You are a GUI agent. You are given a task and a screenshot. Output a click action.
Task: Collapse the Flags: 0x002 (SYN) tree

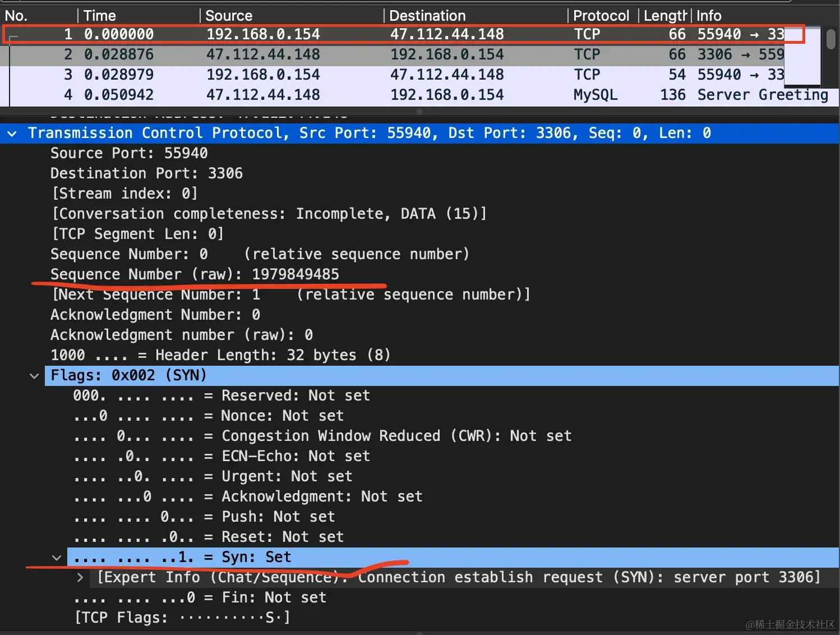pos(34,376)
